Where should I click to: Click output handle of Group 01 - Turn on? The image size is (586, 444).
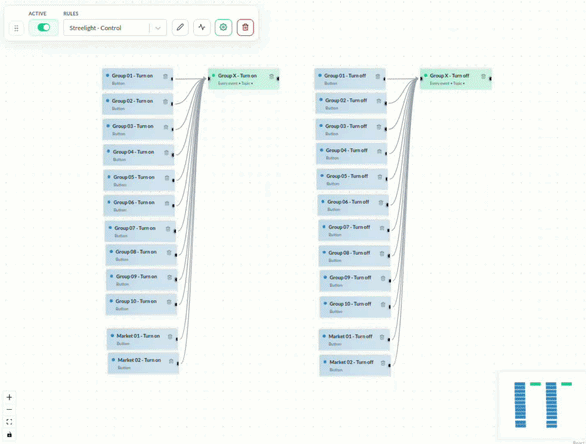172,79
